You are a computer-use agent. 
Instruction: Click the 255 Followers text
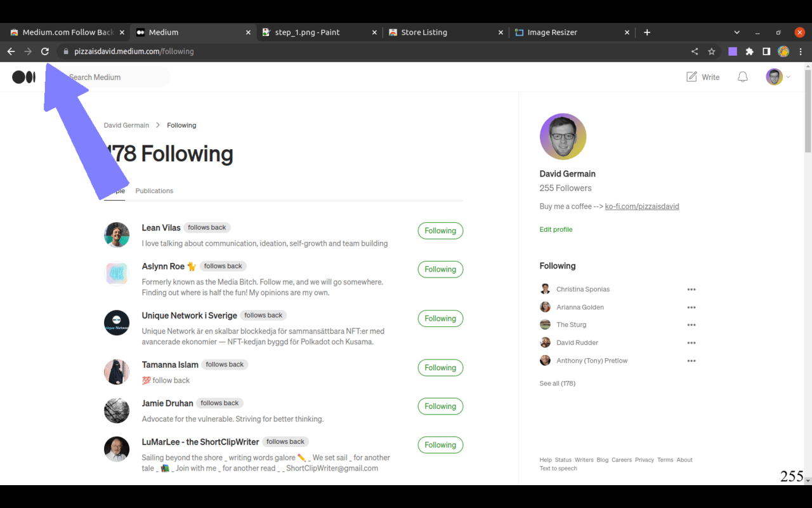point(565,189)
